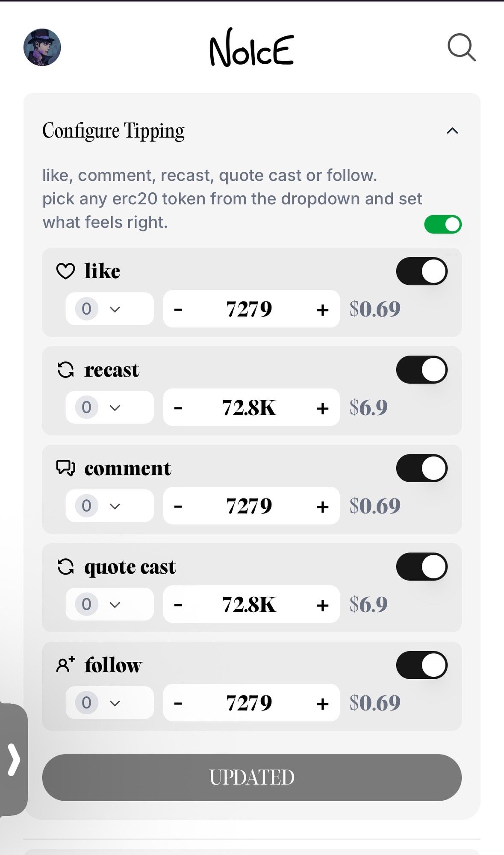
Task: Open the token dropdown for quote cast
Action: tap(109, 604)
